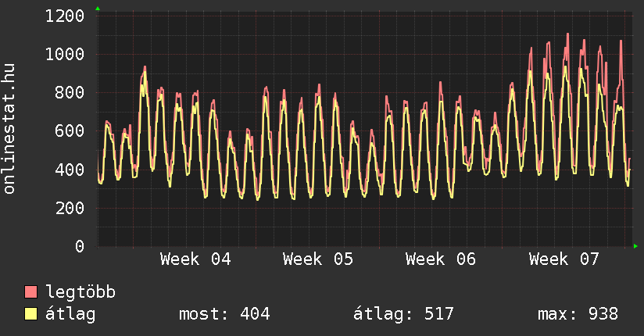Click the onlinestat.hu vertical axis title
The width and height of the screenshot is (644, 336).
pyautogui.click(x=10, y=129)
